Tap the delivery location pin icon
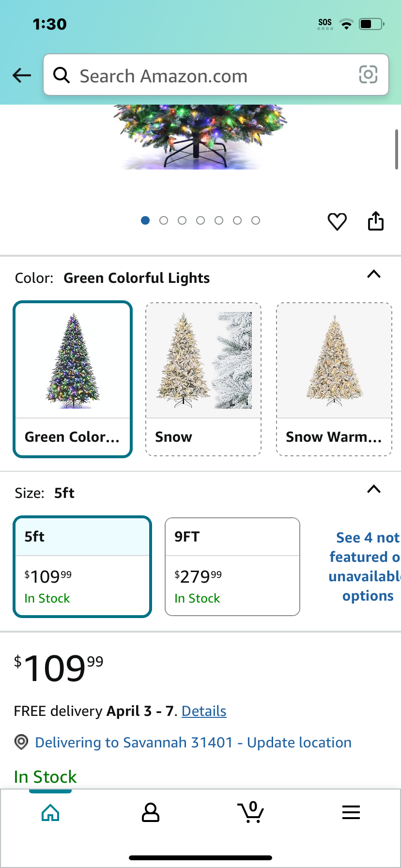 21,742
